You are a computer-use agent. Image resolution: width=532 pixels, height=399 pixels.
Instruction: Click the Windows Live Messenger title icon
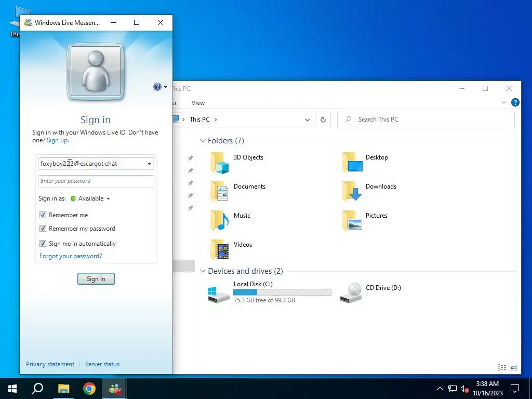(x=28, y=22)
